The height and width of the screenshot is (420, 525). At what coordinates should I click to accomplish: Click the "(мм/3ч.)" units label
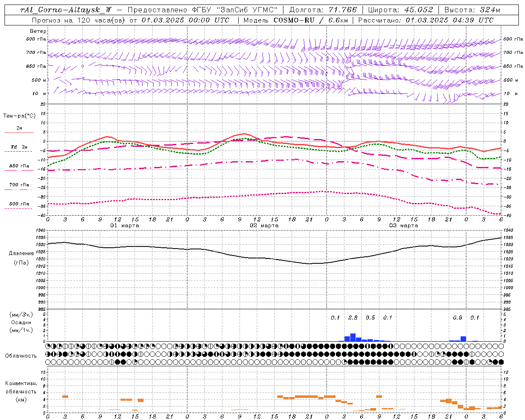coord(21,315)
